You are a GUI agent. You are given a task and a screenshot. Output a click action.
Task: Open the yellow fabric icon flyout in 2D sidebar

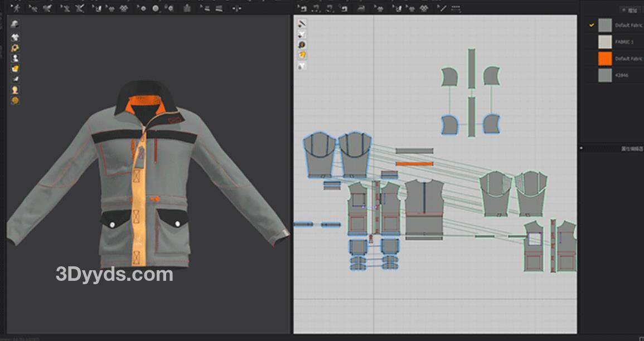click(x=302, y=55)
